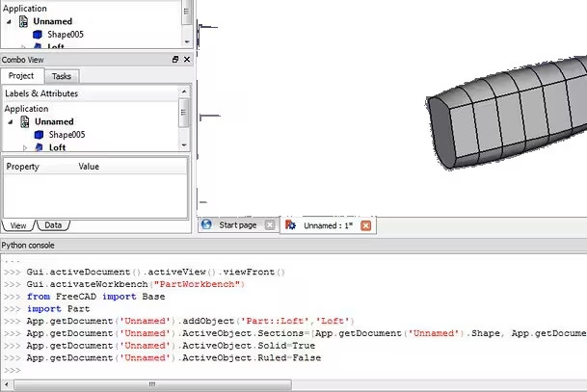587x392 pixels.
Task: Click the top tree panel scrollbar thumb
Action: (186, 12)
